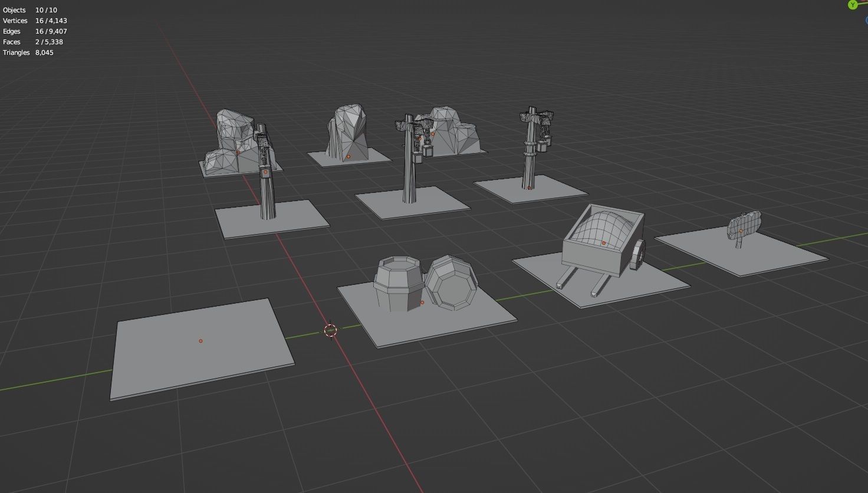
Task: Select the empty flat plane object
Action: [x=202, y=349]
